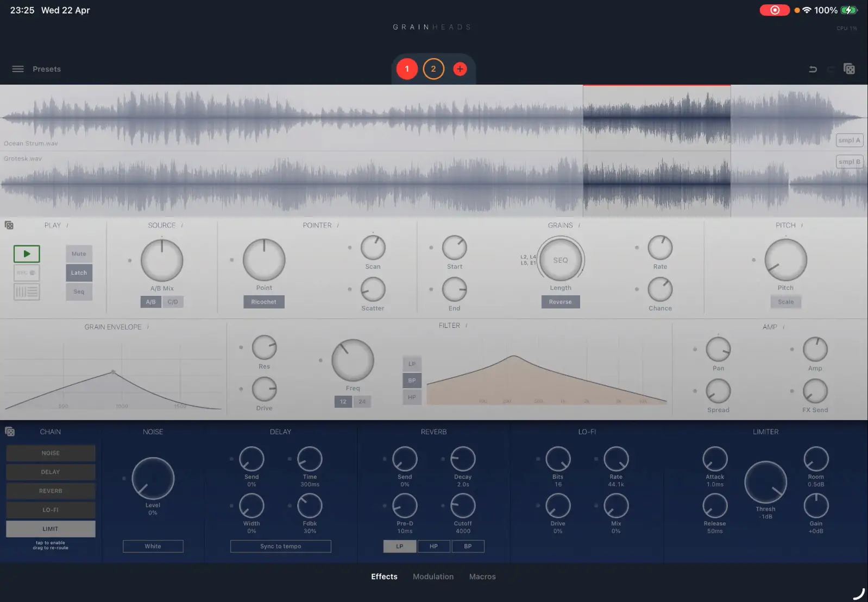Screen dimensions: 868x602
Task: Select 12 dB filter slope
Action: pyautogui.click(x=343, y=402)
